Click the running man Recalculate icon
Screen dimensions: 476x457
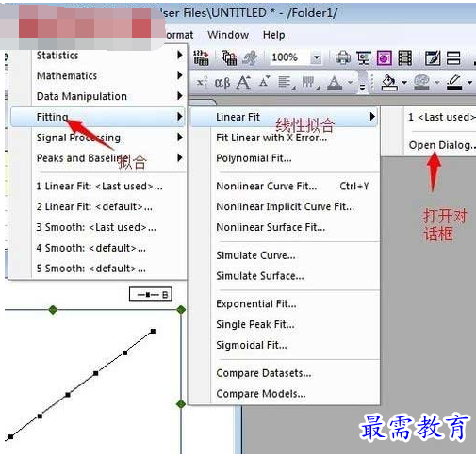pos(250,58)
